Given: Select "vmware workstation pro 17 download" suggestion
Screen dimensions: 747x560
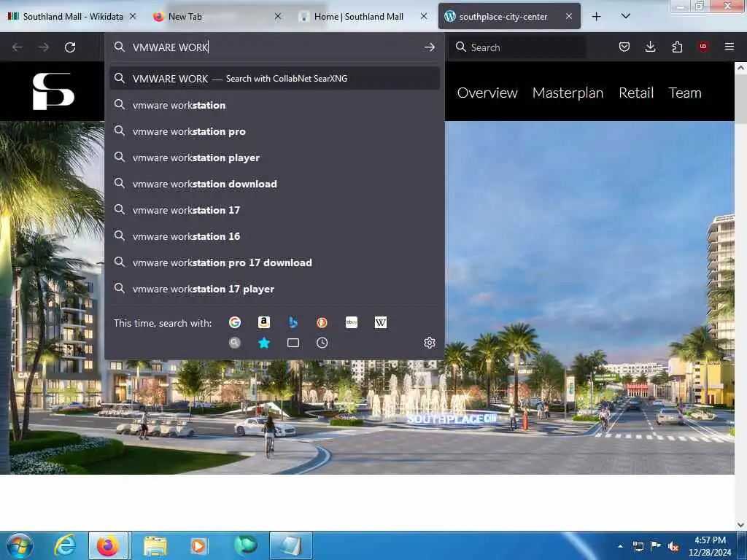Looking at the screenshot, I should click(274, 262).
